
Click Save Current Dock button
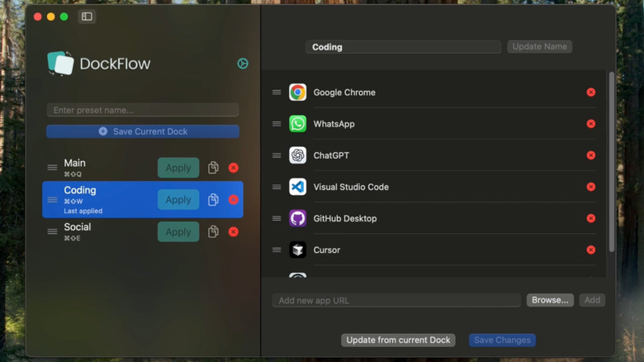pos(143,131)
